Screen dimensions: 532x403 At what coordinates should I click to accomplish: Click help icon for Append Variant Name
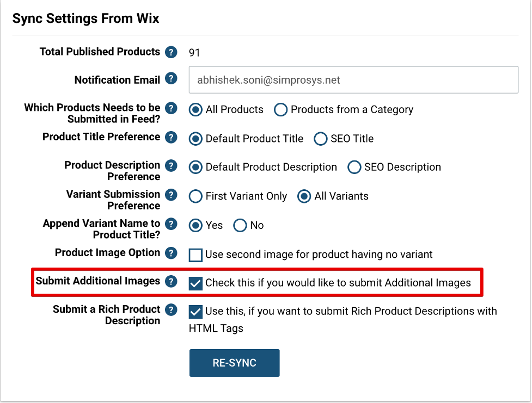pos(171,224)
